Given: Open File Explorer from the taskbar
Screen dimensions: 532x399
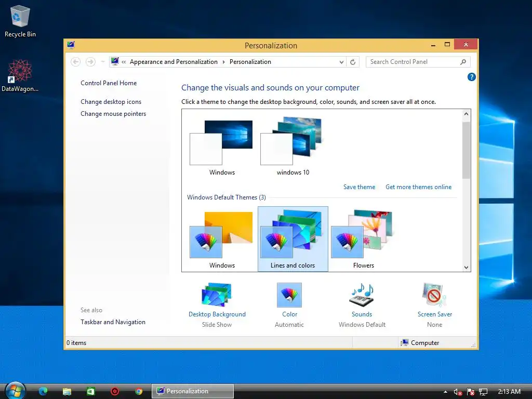Looking at the screenshot, I should pyautogui.click(x=67, y=391).
